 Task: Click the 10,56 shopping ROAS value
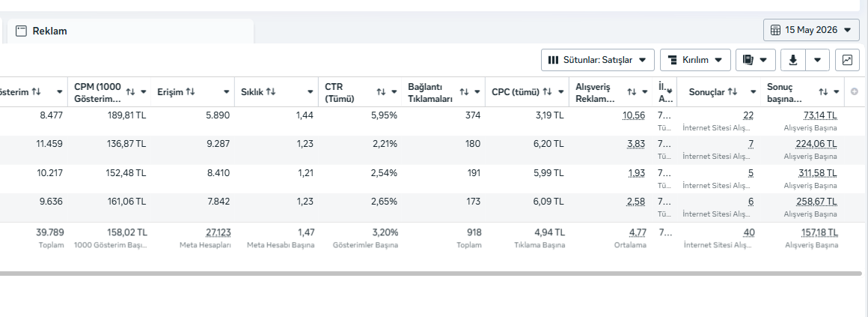coord(635,115)
